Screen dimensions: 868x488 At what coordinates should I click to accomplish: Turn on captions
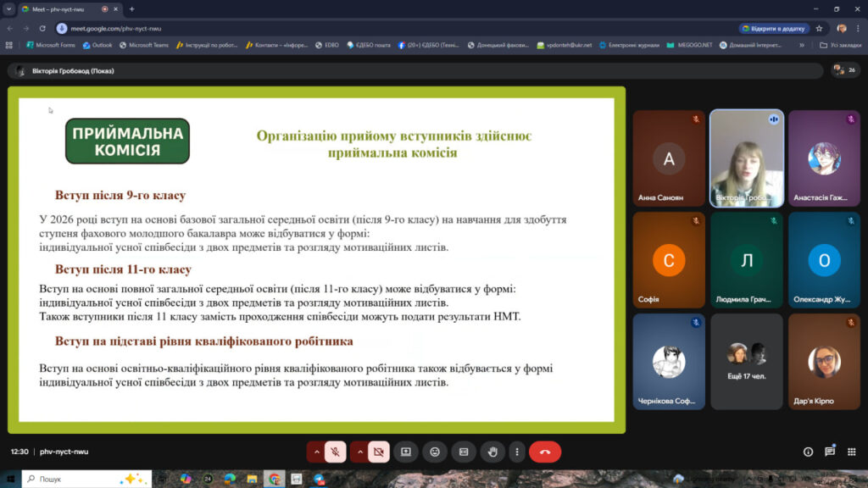point(464,452)
